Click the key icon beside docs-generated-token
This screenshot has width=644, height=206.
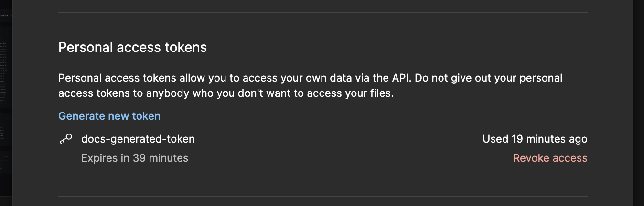click(65, 139)
